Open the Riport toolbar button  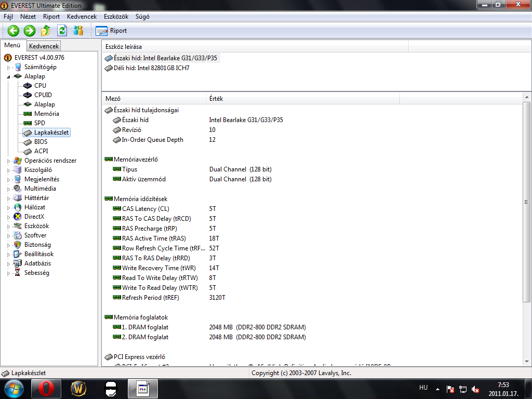111,31
